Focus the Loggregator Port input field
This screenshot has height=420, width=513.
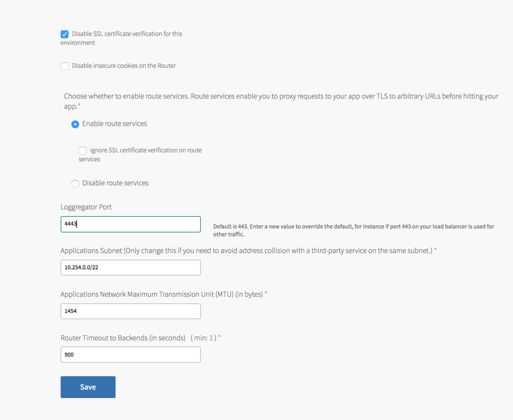pyautogui.click(x=130, y=224)
